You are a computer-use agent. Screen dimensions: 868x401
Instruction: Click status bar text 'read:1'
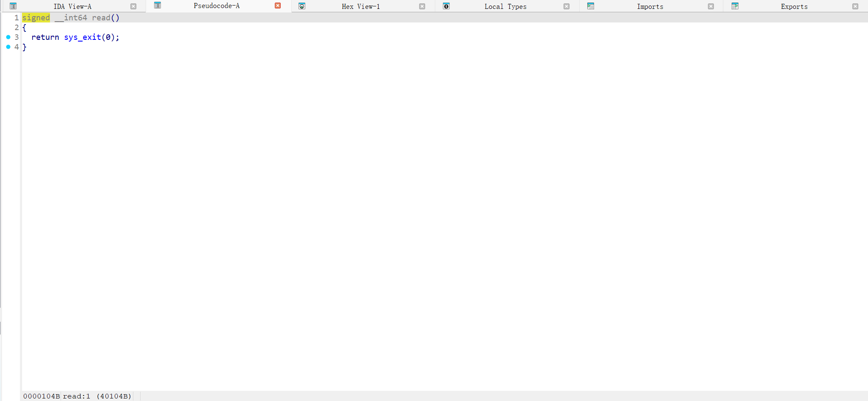click(77, 396)
